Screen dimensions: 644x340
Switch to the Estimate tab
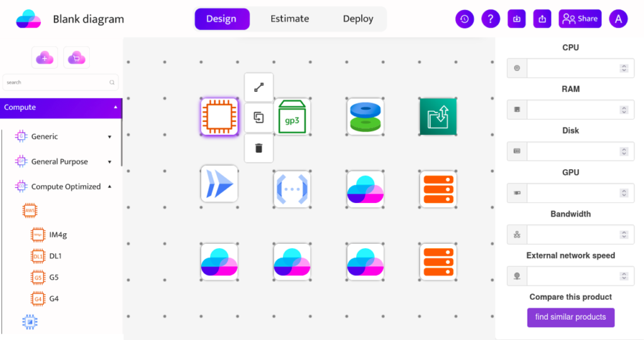click(289, 19)
